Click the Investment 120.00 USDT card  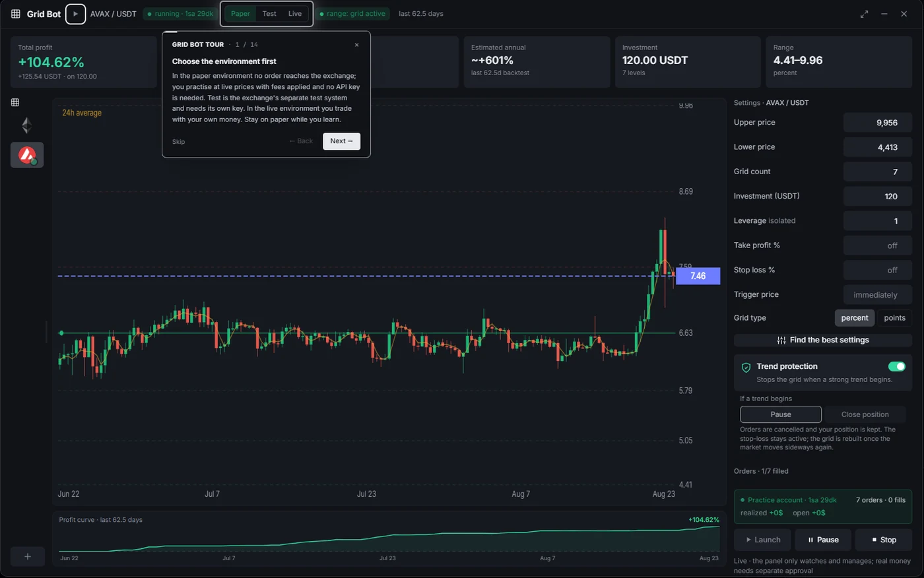[688, 62]
